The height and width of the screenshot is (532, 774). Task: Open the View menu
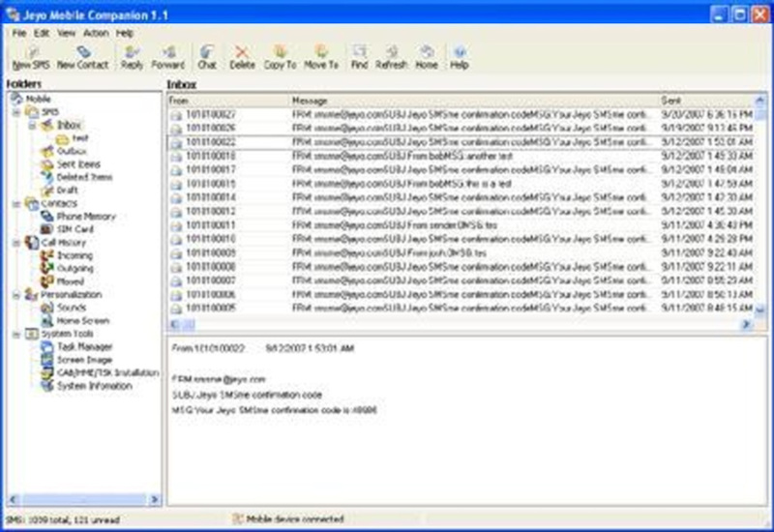(x=66, y=33)
